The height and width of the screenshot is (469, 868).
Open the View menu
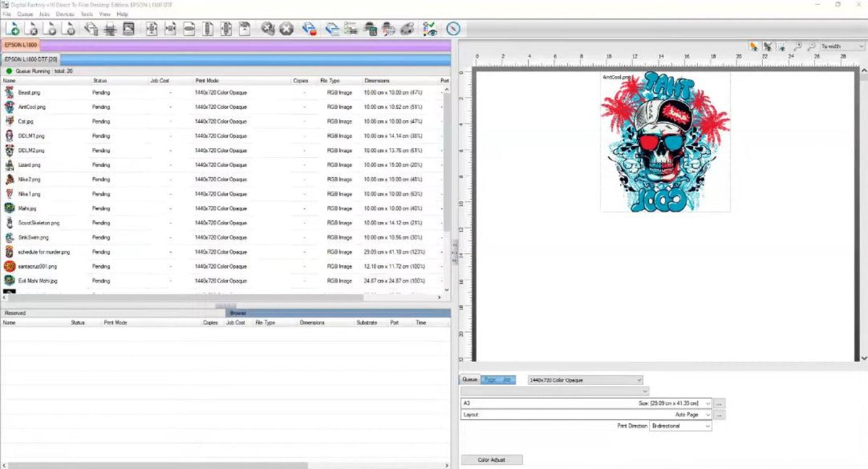coord(105,14)
